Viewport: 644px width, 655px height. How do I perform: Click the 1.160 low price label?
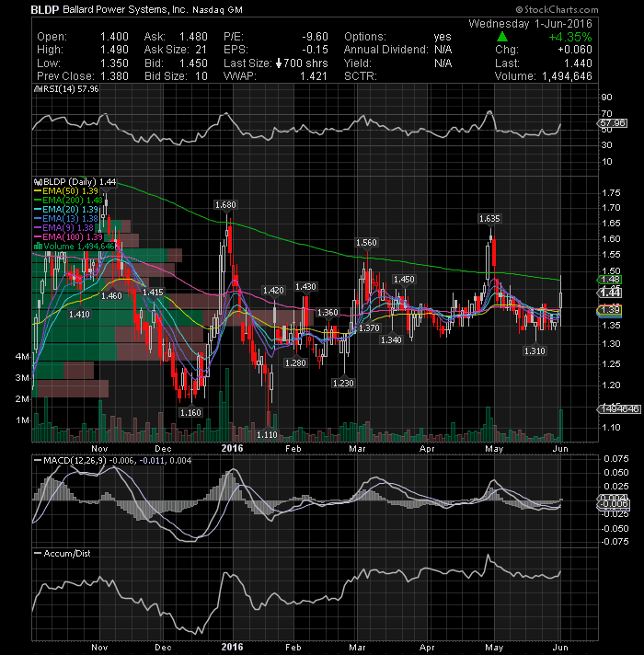(x=190, y=413)
